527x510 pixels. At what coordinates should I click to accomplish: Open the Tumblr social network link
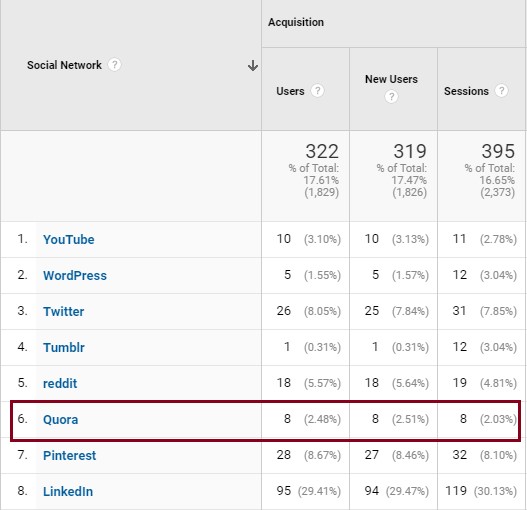pos(64,348)
